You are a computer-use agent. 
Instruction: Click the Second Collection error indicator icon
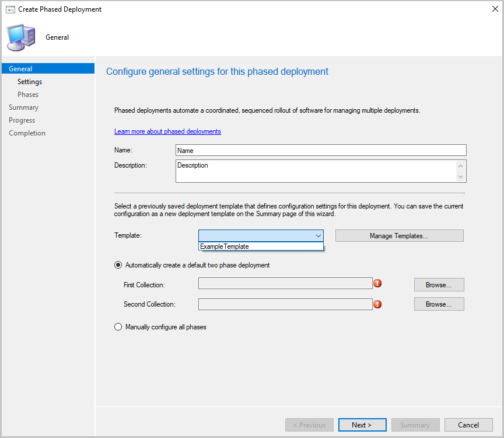pos(377,304)
